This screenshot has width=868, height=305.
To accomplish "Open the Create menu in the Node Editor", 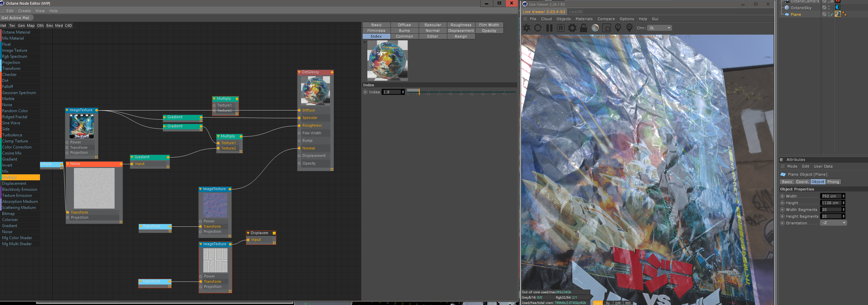I will (x=24, y=11).
